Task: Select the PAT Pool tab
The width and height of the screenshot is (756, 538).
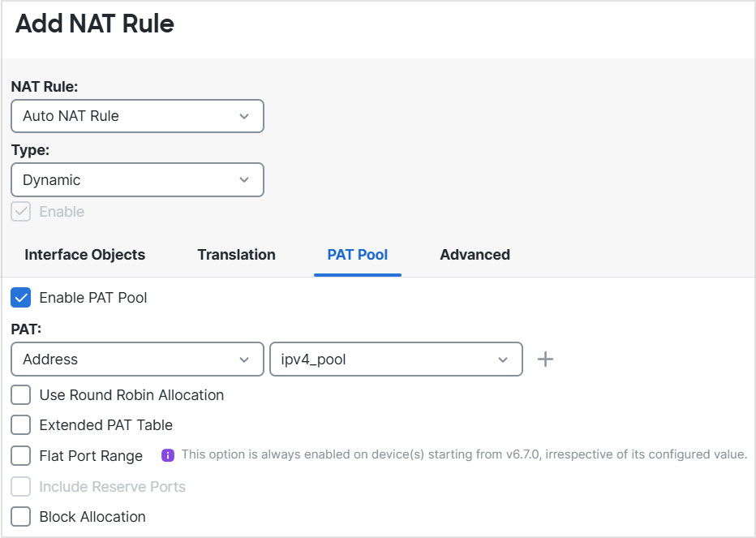Action: (358, 255)
